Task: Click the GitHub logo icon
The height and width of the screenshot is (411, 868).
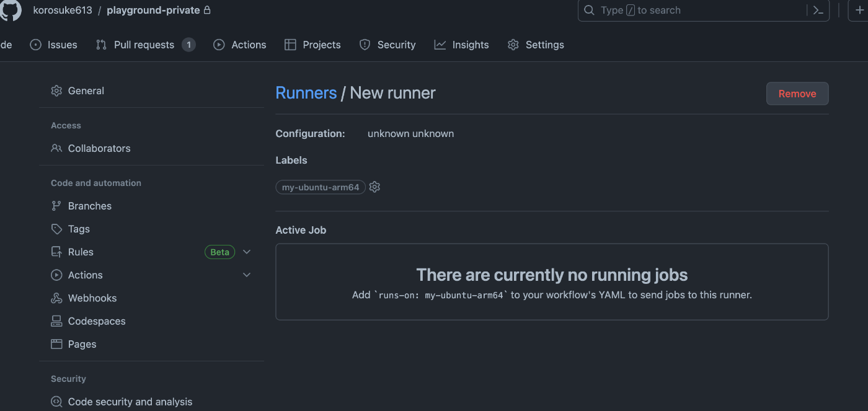Action: [9, 10]
